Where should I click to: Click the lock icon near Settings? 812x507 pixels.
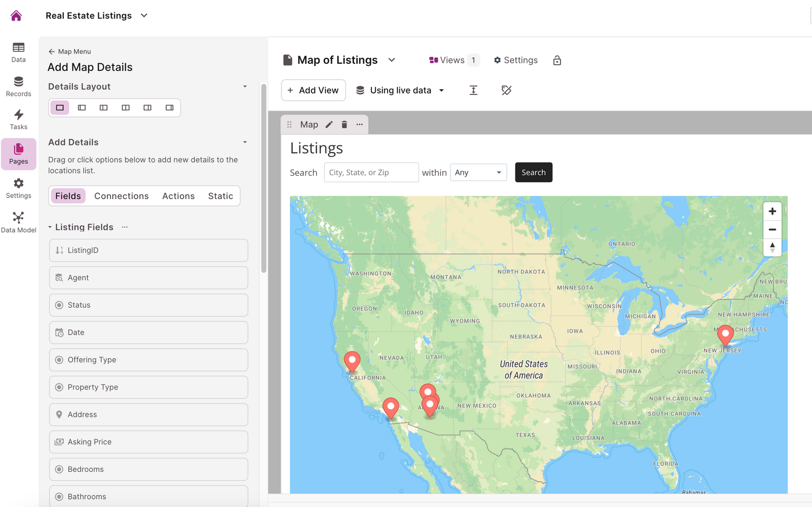click(557, 60)
